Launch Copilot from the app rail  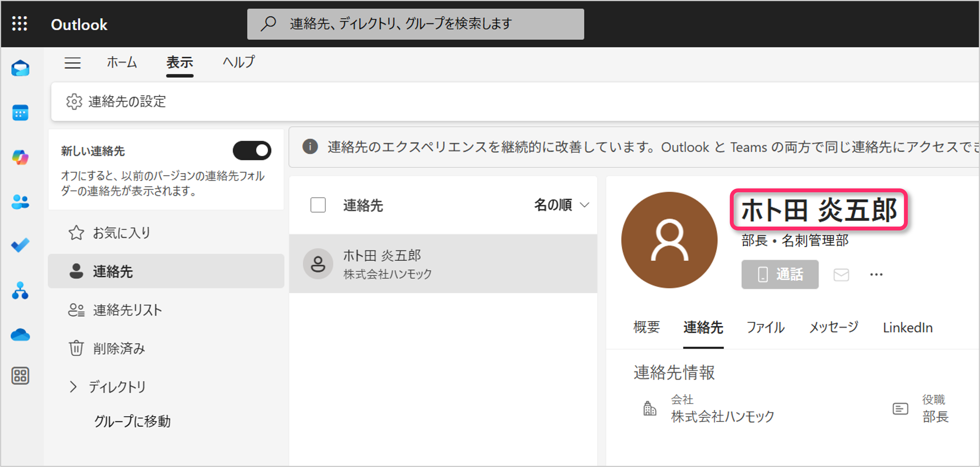click(x=20, y=157)
